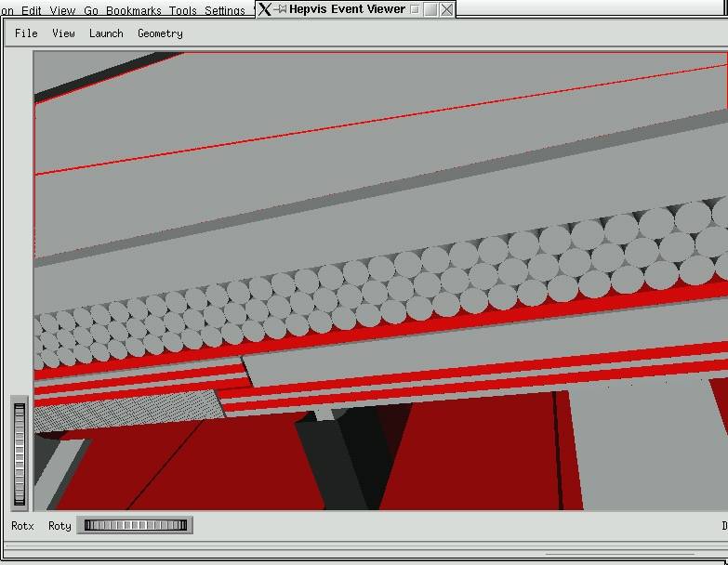Click the horizontal Roty thumbwheel
This screenshot has width=728, height=565.
coord(135,525)
